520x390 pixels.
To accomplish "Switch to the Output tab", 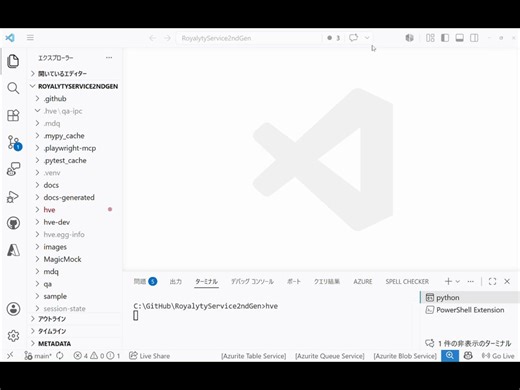I will click(176, 282).
